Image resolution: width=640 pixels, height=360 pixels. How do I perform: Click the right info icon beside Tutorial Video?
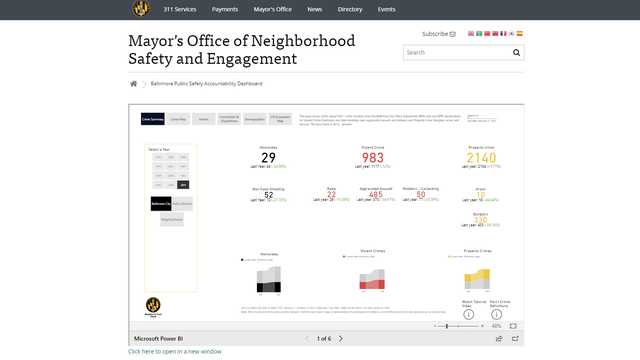pyautogui.click(x=496, y=314)
